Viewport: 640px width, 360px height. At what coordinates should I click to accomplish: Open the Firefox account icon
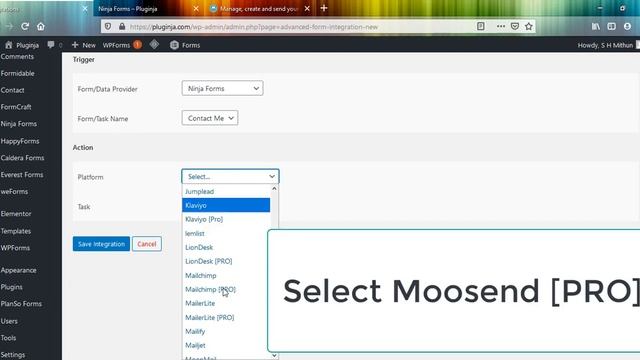point(627,27)
